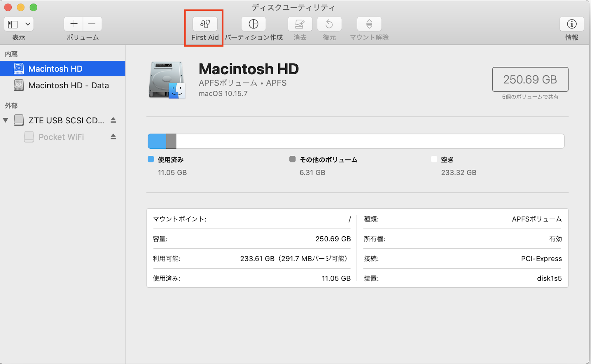Select Macintosh HD - Data in the sidebar

click(63, 85)
